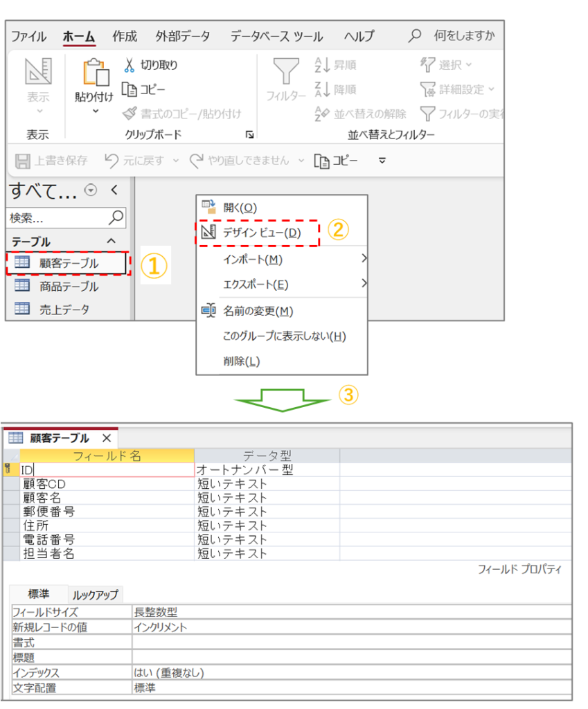Open the 表示 view dropdown arrow
The height and width of the screenshot is (709, 588).
pyautogui.click(x=38, y=111)
